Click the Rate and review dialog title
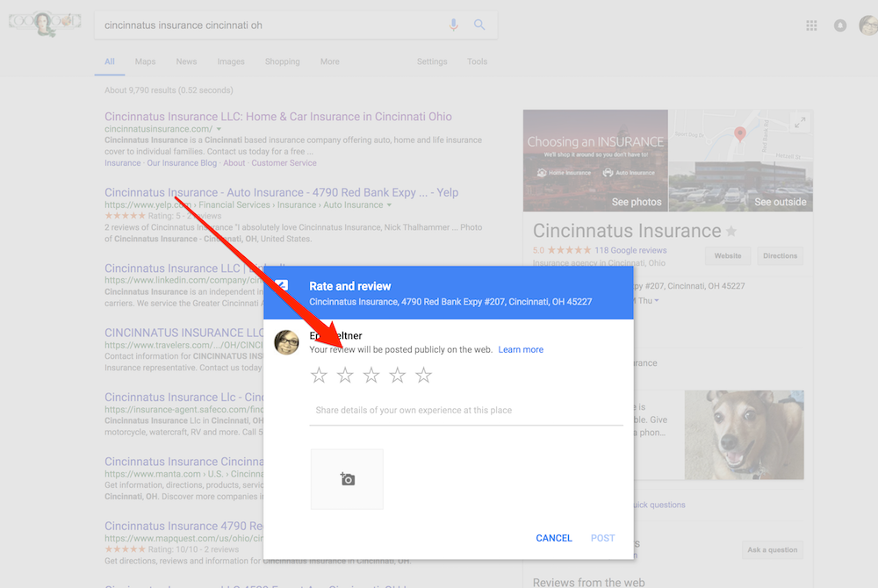878x588 pixels. click(x=350, y=286)
